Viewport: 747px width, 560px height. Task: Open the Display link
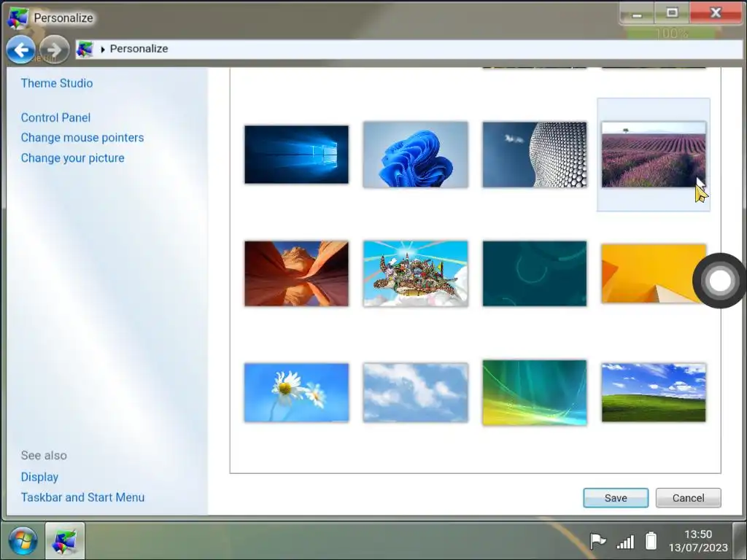[x=39, y=477]
